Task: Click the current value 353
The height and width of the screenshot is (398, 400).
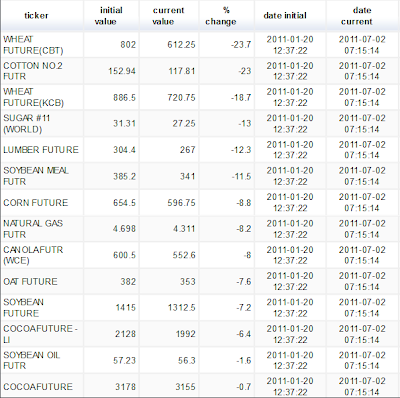Action: pos(188,282)
